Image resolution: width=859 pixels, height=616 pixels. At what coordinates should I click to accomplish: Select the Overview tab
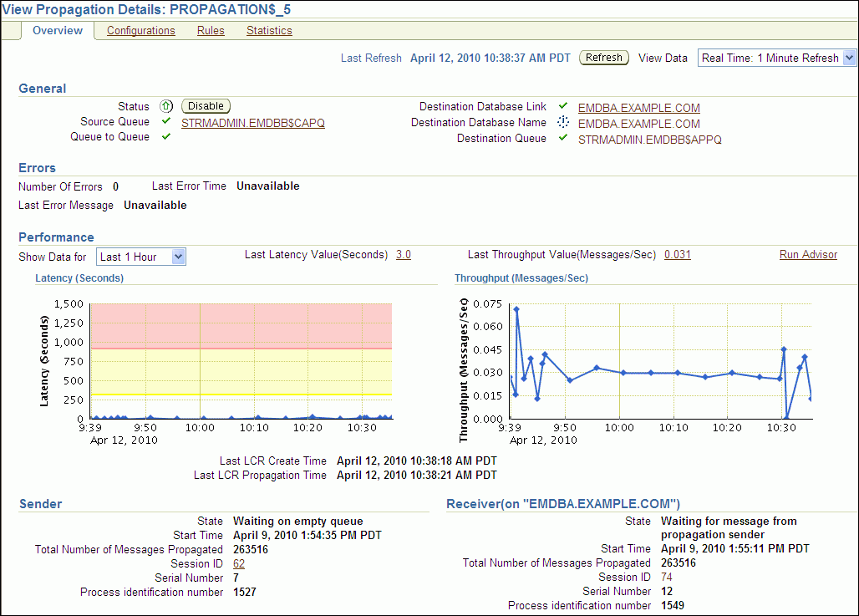(x=58, y=31)
